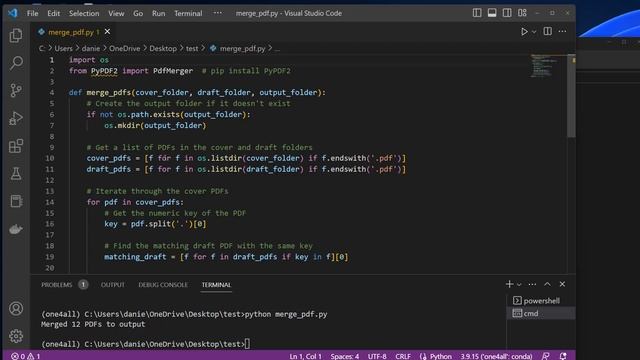Open the Manage gear in activity bar

coord(16,336)
